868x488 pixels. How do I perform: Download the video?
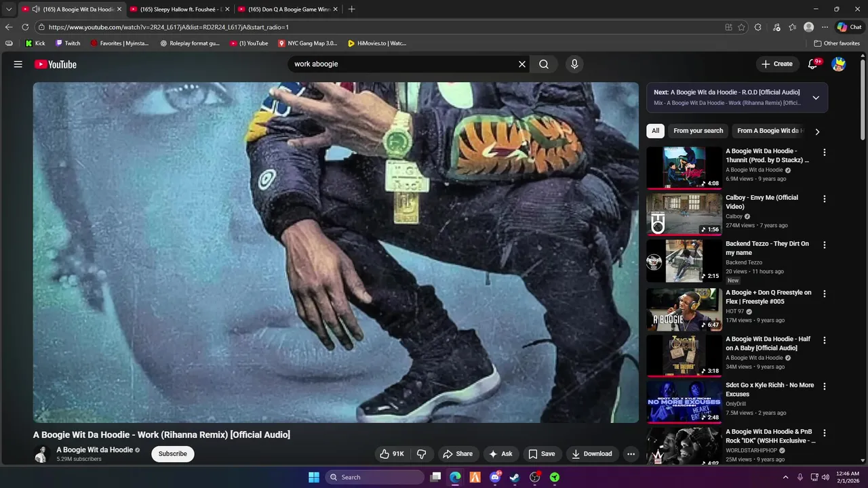[592, 454]
